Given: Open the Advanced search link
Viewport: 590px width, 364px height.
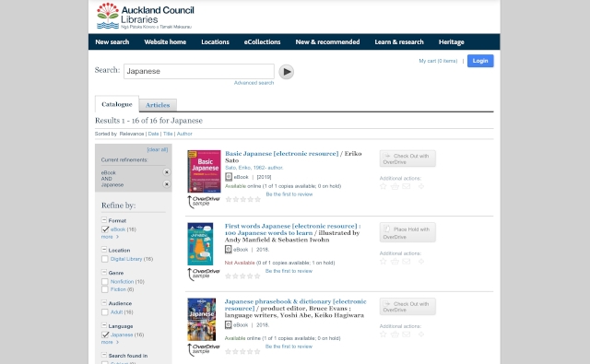Looking at the screenshot, I should click(254, 83).
